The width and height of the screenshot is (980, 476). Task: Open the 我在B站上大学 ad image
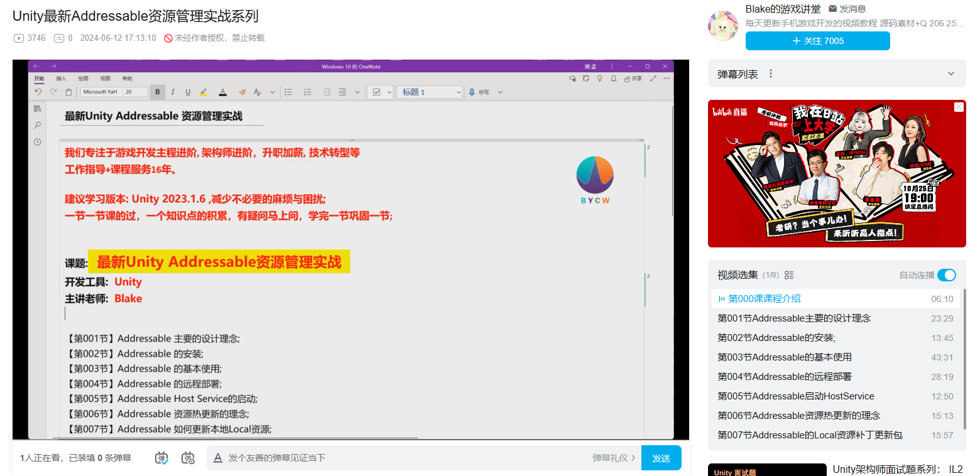coord(836,173)
